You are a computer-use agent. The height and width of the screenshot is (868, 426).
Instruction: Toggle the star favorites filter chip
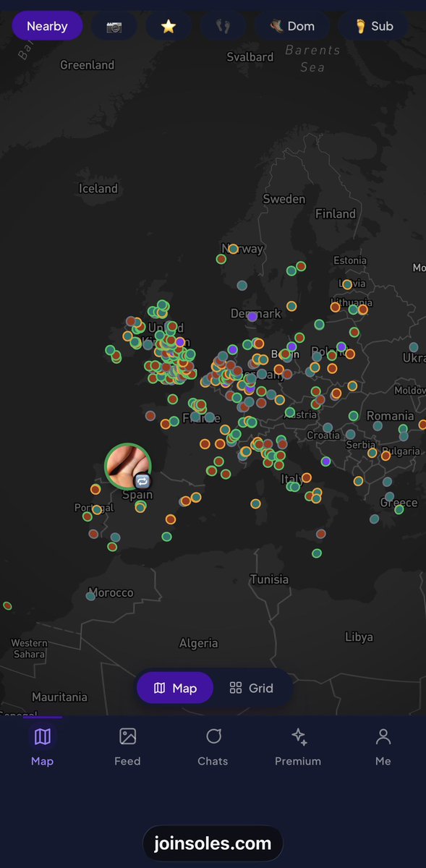169,26
